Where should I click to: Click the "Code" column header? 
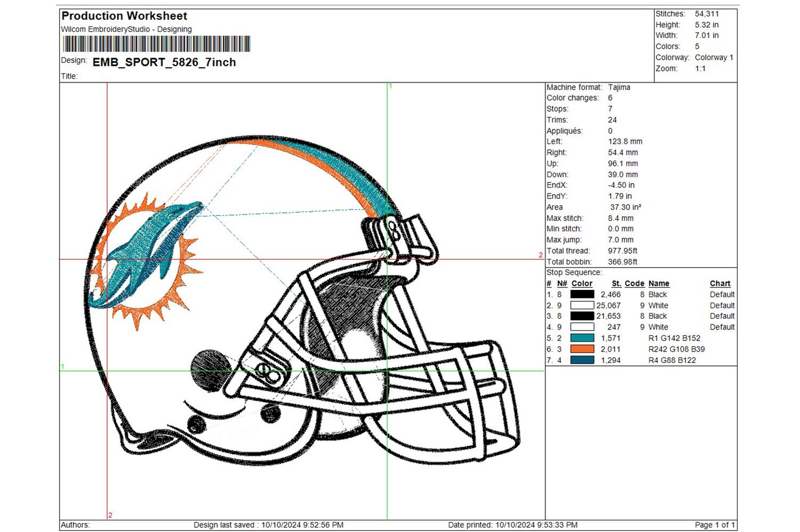click(635, 284)
